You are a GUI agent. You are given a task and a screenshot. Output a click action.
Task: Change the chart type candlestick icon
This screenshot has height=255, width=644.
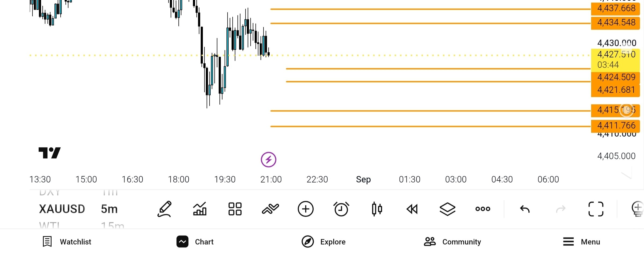click(x=377, y=209)
